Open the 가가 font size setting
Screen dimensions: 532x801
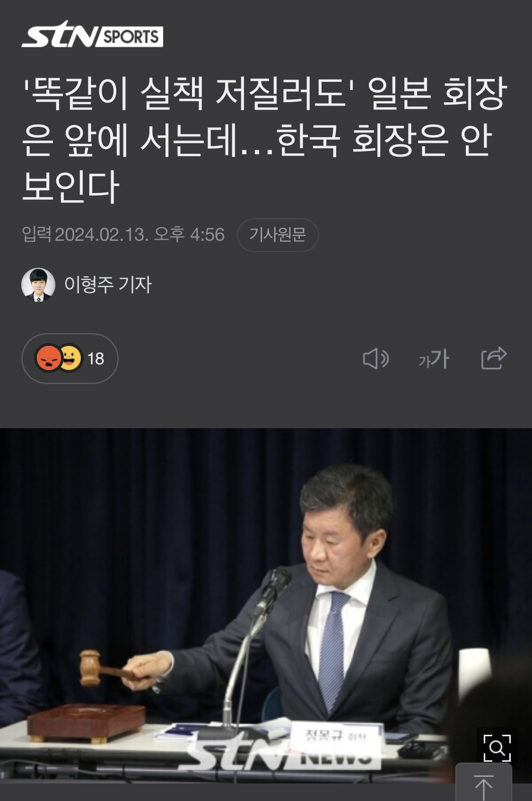pos(434,359)
